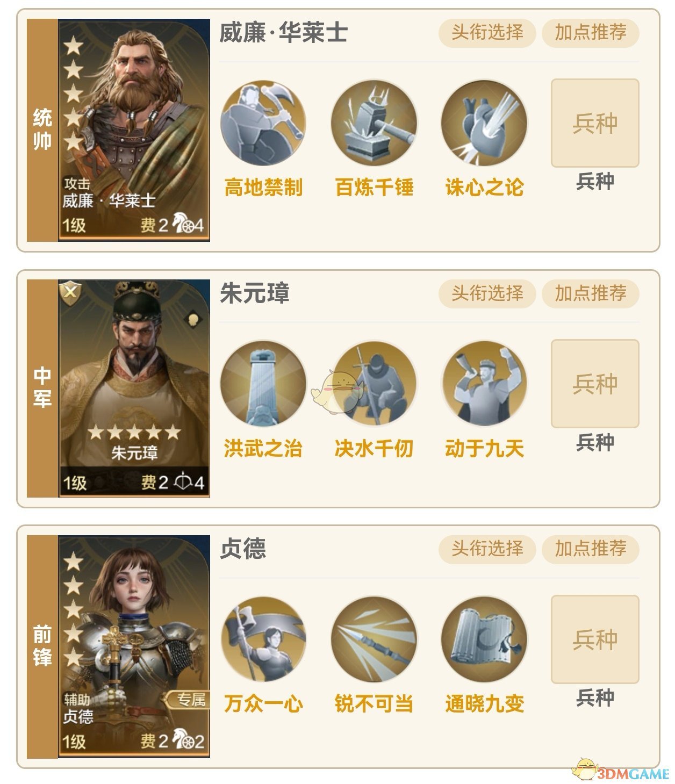Screen dimensions: 675x784
Task: Open 加点推荐 for 朱元璋
Action: pos(591,293)
